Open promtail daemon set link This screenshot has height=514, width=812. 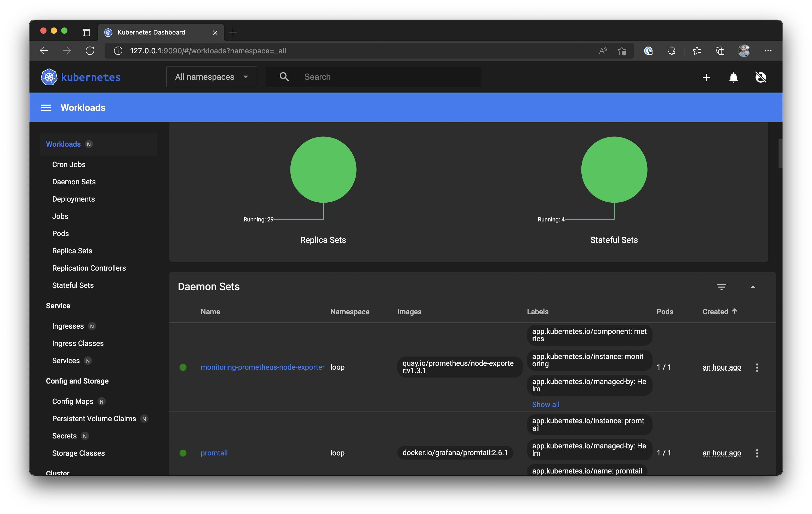click(214, 453)
